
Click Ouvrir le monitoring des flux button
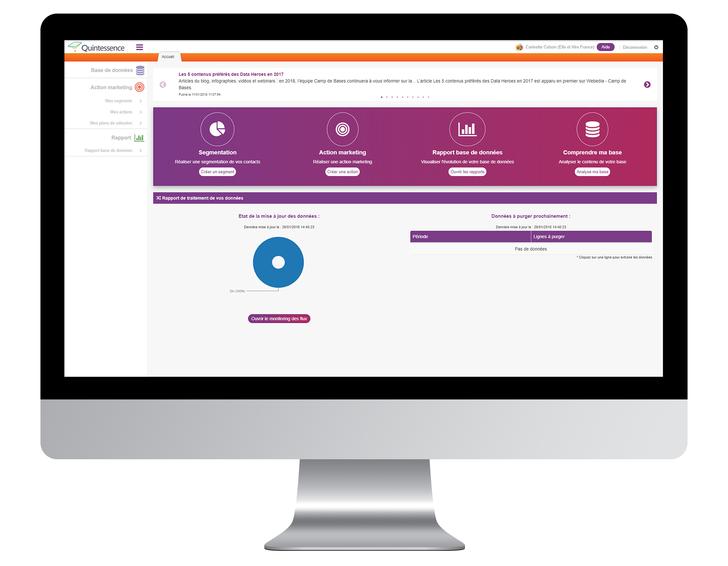280,319
